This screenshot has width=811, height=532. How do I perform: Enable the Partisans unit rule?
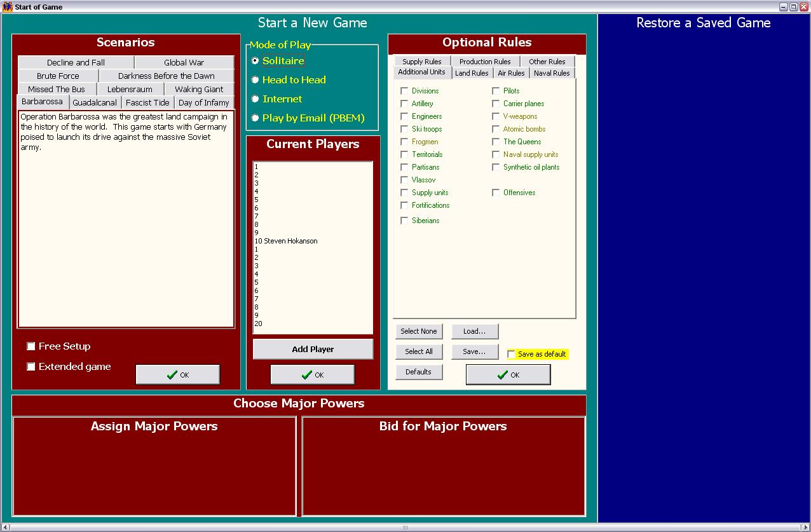coord(404,167)
